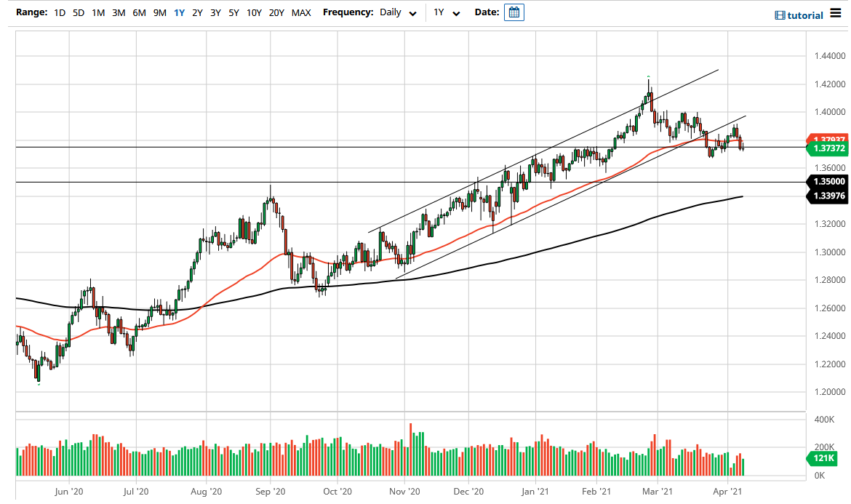This screenshot has height=504, width=851.
Task: Select the 6M range option
Action: click(x=140, y=12)
